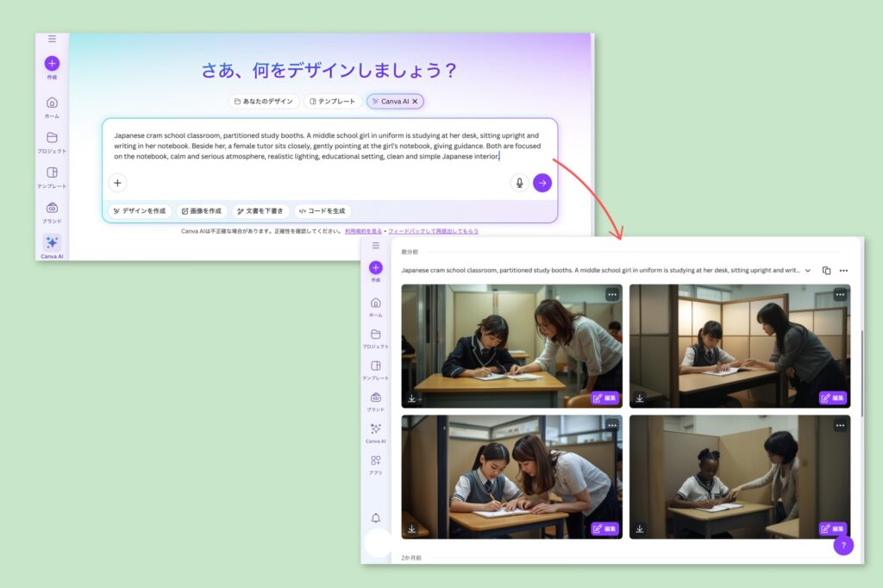
Task: Click the microphone voice input icon
Action: point(519,183)
